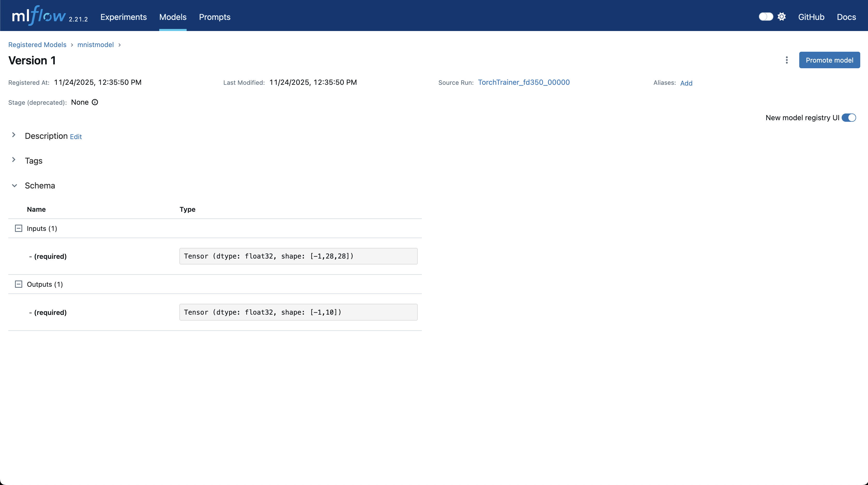Open the three-dot overflow menu
The height and width of the screenshot is (485, 868).
click(787, 60)
